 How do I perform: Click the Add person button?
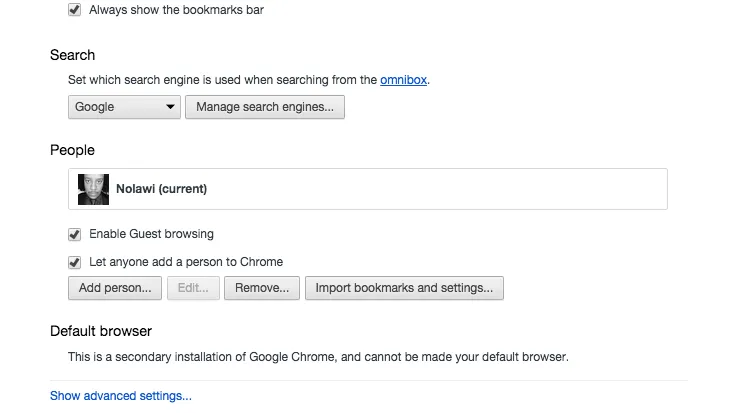(x=114, y=288)
